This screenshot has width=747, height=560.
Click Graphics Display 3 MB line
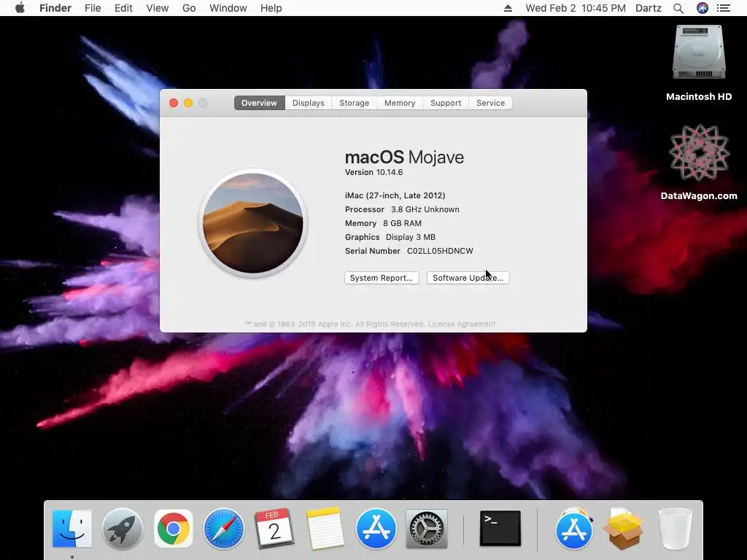coord(390,237)
